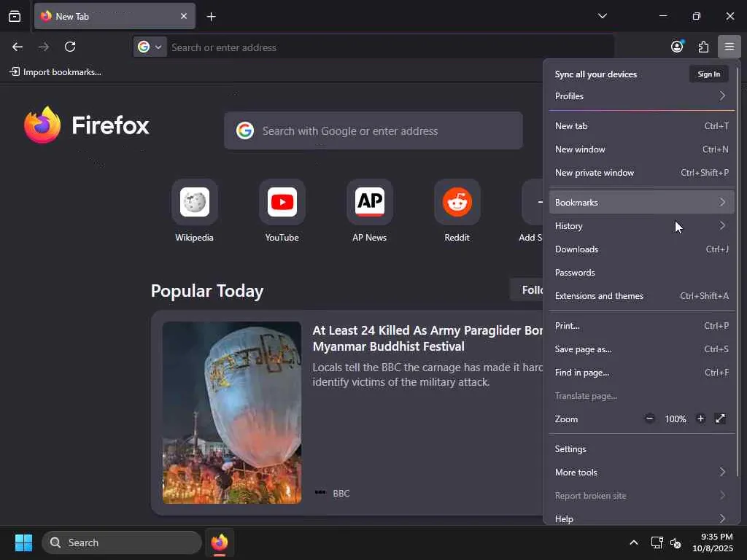This screenshot has height=560, width=747.
Task: Open a new tab with plus icon
Action: pyautogui.click(x=211, y=17)
